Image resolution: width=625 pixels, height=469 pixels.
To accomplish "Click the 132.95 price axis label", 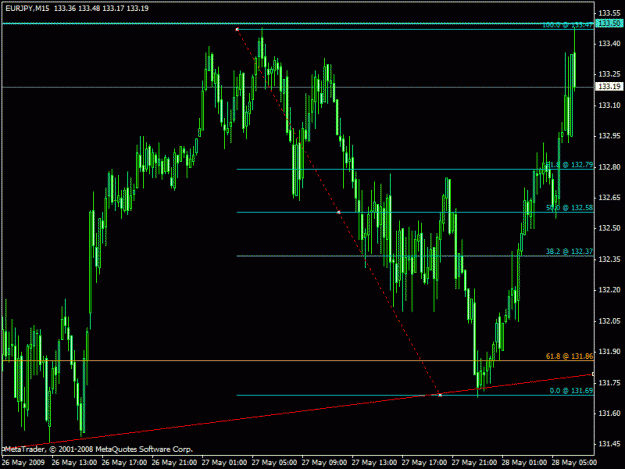I will coord(609,136).
